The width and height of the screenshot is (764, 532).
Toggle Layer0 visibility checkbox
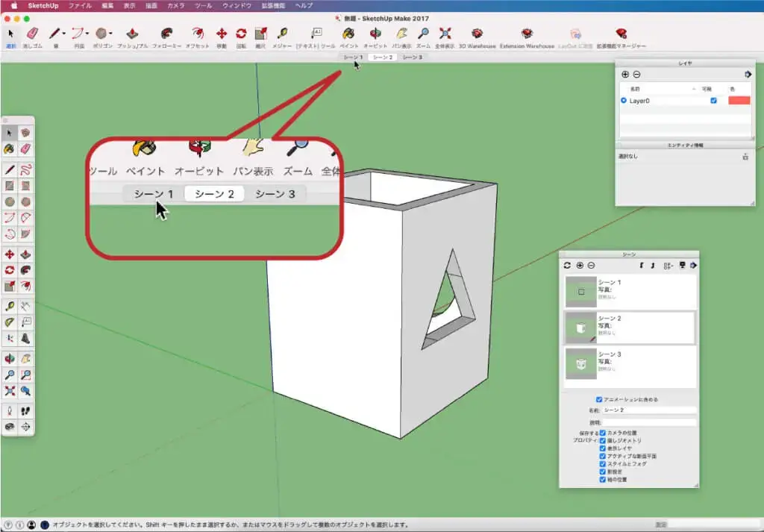713,101
